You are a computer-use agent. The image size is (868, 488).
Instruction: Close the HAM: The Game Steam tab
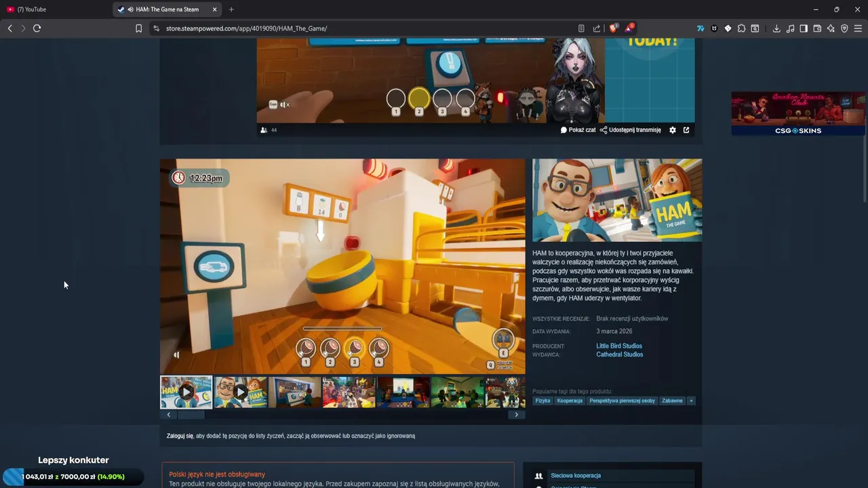(215, 9)
